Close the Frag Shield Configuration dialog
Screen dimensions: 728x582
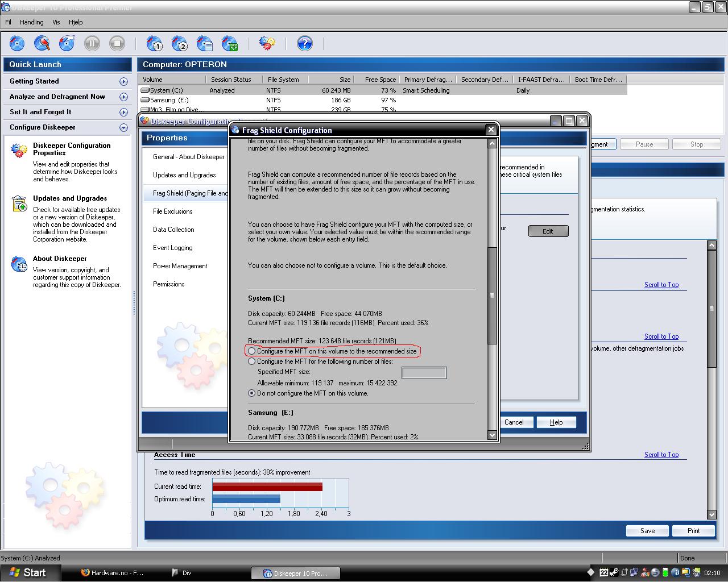click(x=491, y=130)
